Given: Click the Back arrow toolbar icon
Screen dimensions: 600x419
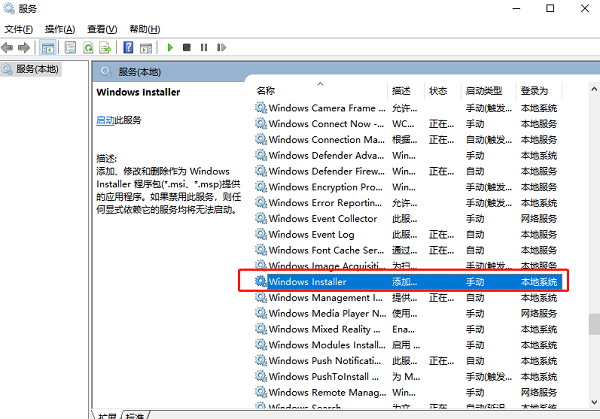Looking at the screenshot, I should tap(7, 48).
